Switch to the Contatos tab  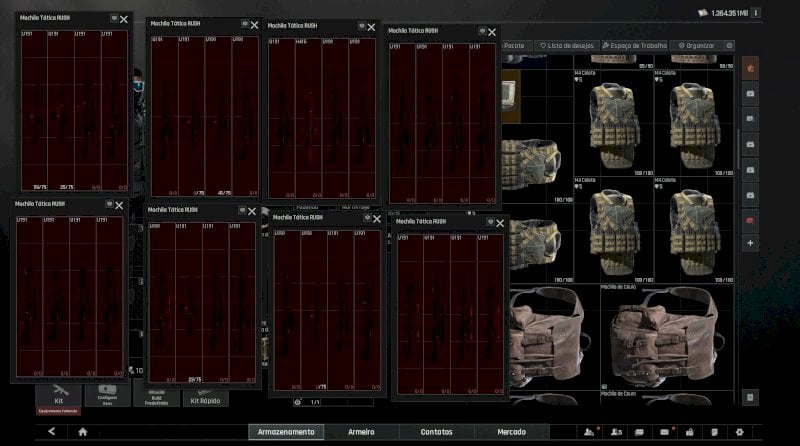point(436,432)
